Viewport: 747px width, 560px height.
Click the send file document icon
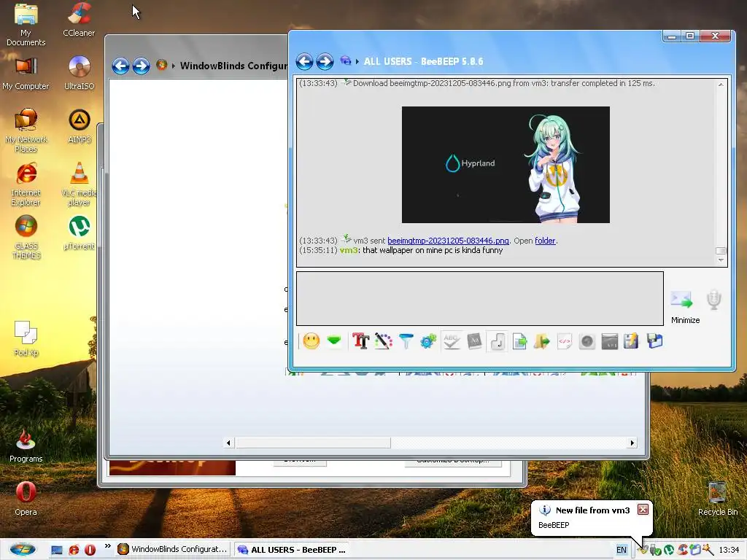[519, 341]
